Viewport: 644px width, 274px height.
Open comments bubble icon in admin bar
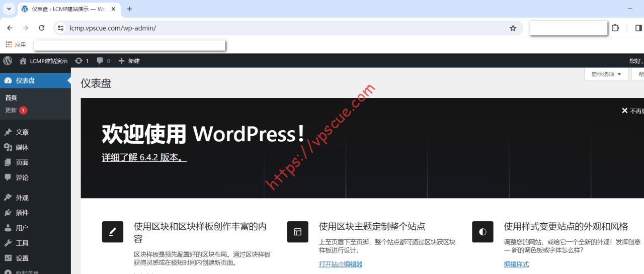pyautogui.click(x=100, y=61)
